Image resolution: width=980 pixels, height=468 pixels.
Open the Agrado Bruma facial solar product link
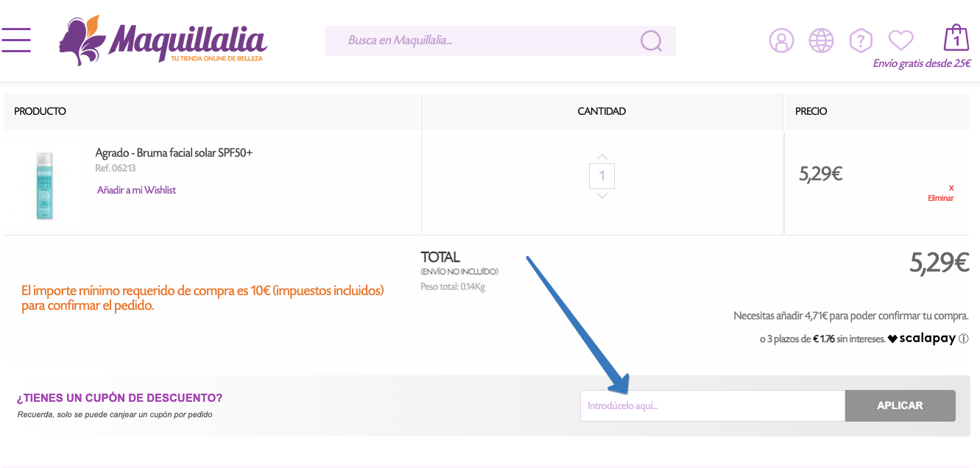coord(174,153)
